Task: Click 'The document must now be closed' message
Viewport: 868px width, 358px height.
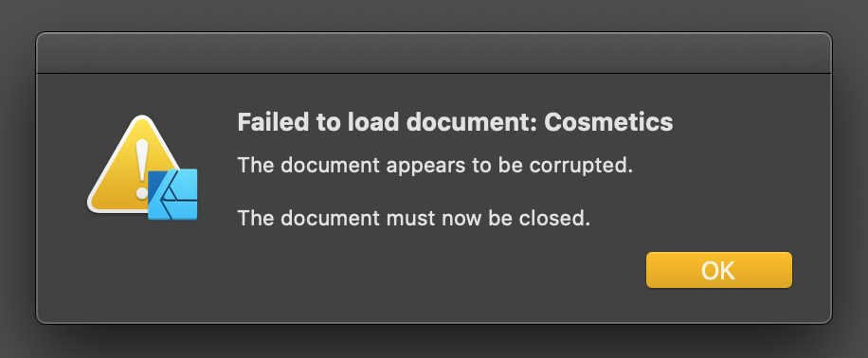Action: [x=414, y=218]
